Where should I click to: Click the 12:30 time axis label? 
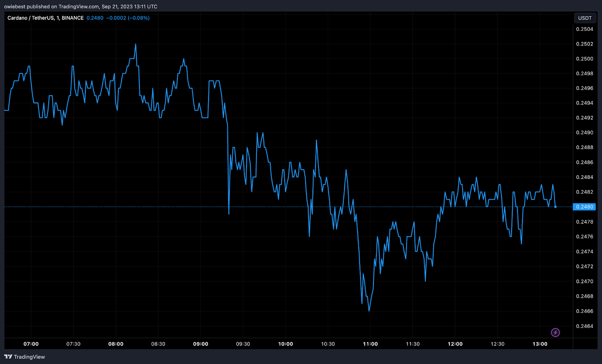click(x=497, y=344)
